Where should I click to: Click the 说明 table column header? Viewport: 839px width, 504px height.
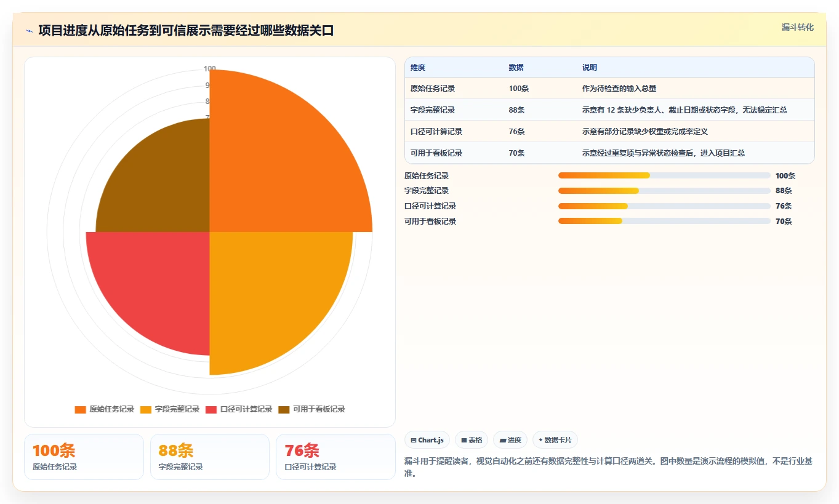(590, 68)
